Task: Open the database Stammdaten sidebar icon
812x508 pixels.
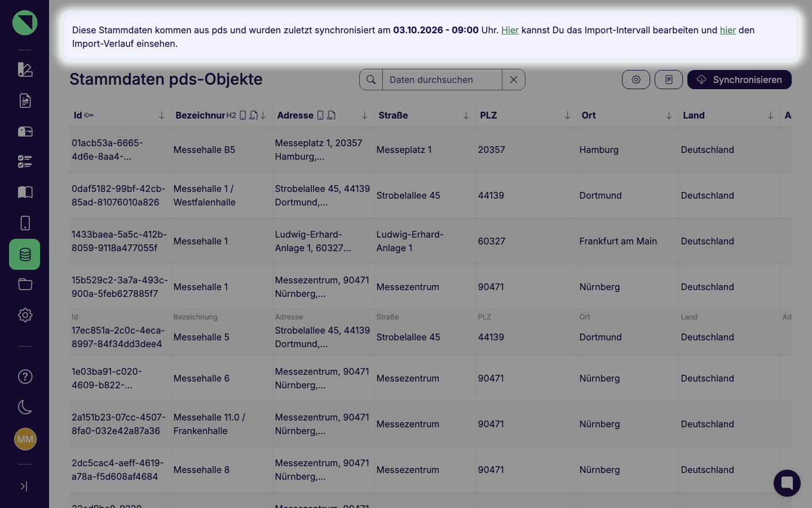Action: point(25,254)
